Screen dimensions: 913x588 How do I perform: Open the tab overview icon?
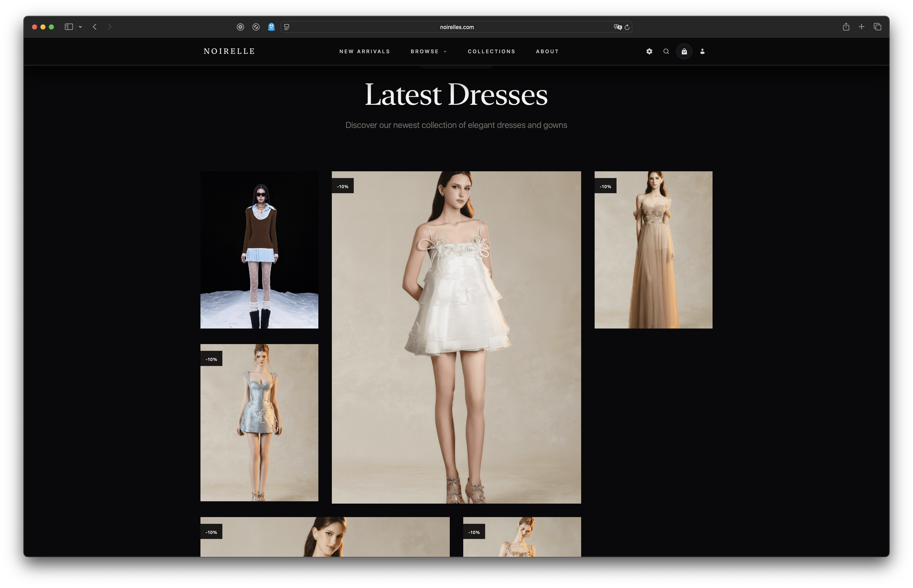(x=877, y=27)
